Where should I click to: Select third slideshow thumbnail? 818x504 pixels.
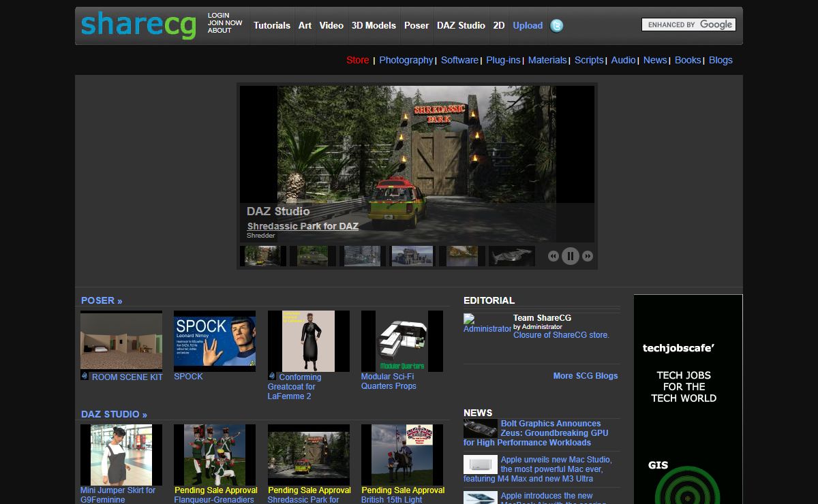point(362,256)
